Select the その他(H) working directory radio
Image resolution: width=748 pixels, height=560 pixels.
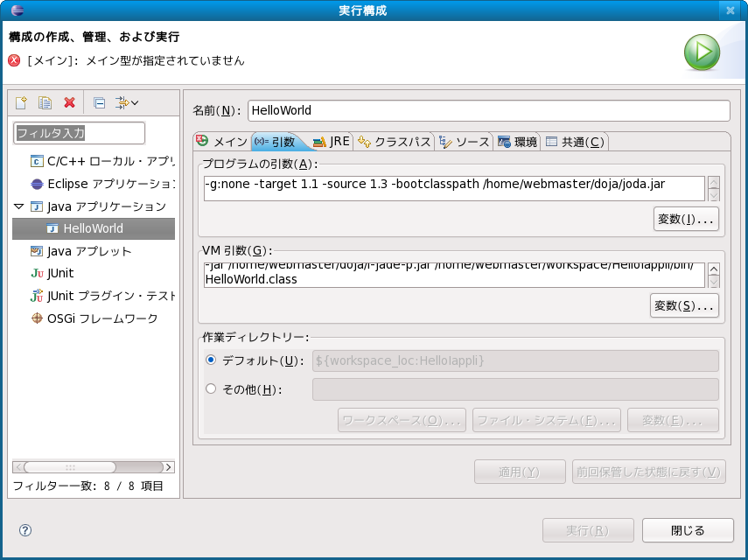(x=211, y=388)
